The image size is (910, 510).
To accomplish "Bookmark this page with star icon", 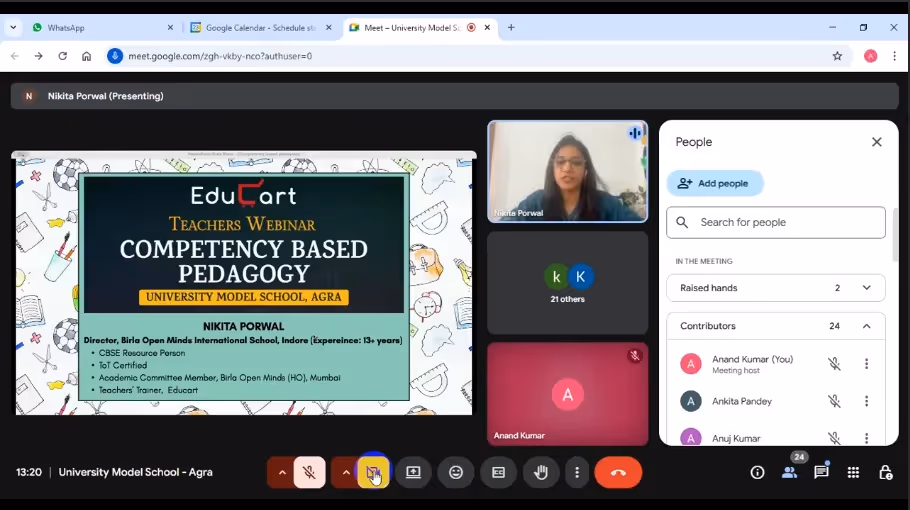I will pyautogui.click(x=837, y=56).
